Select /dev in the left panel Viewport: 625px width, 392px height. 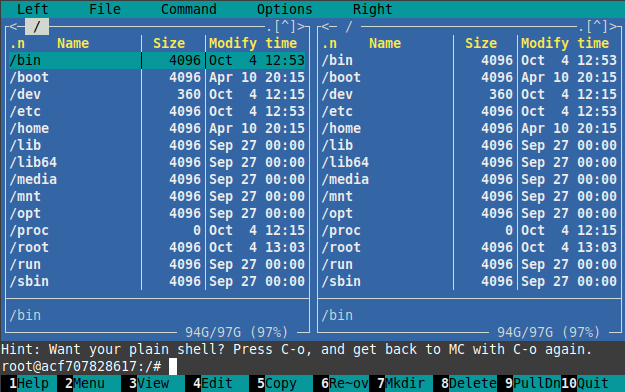157,94
